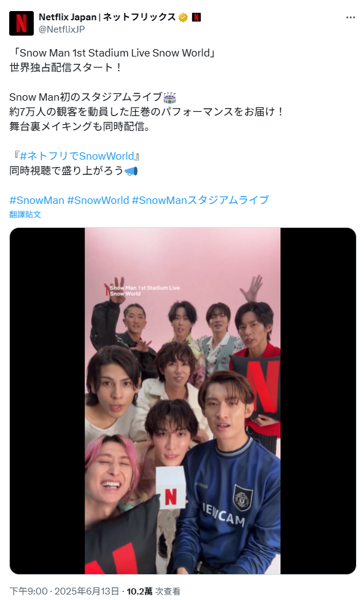The width and height of the screenshot is (364, 600).
Task: Click the Netflix affiliate badge beside name
Action: 196,17
